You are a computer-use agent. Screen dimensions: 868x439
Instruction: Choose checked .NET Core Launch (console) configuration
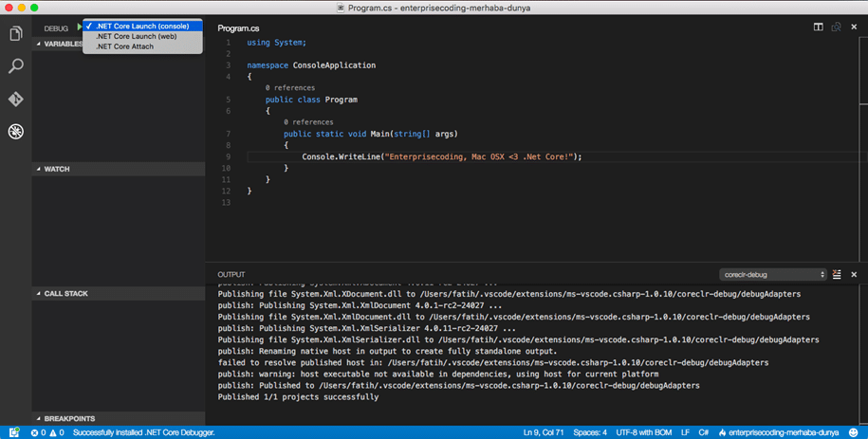pos(142,26)
